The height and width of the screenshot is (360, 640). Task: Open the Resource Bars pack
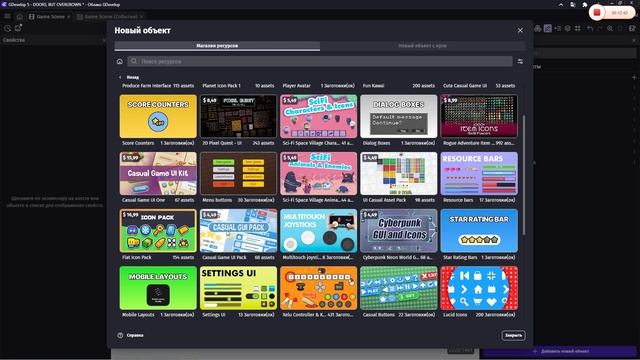479,173
